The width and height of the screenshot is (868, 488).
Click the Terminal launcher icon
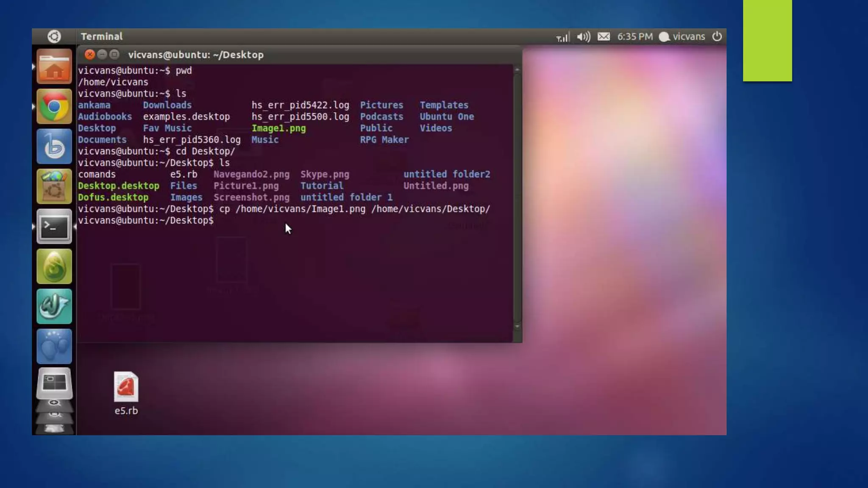click(x=54, y=227)
